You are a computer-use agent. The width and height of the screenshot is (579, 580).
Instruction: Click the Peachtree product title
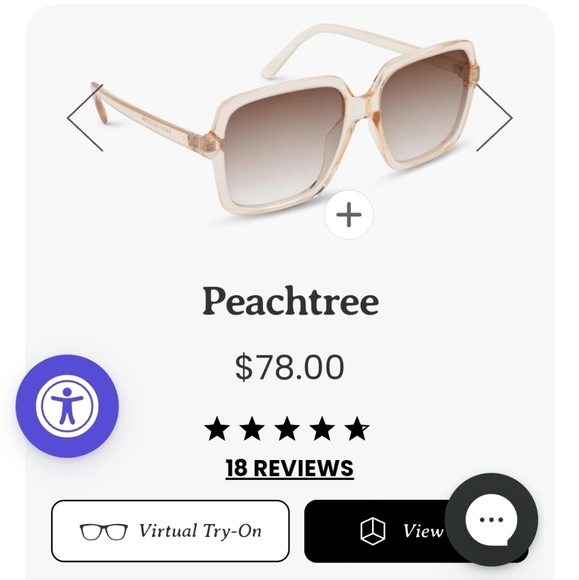(290, 301)
